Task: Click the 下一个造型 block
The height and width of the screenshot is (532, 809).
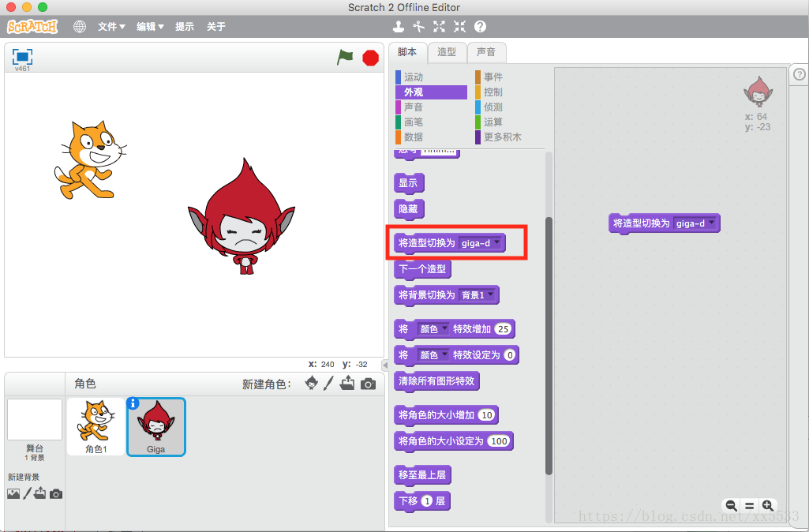Action: (x=422, y=269)
